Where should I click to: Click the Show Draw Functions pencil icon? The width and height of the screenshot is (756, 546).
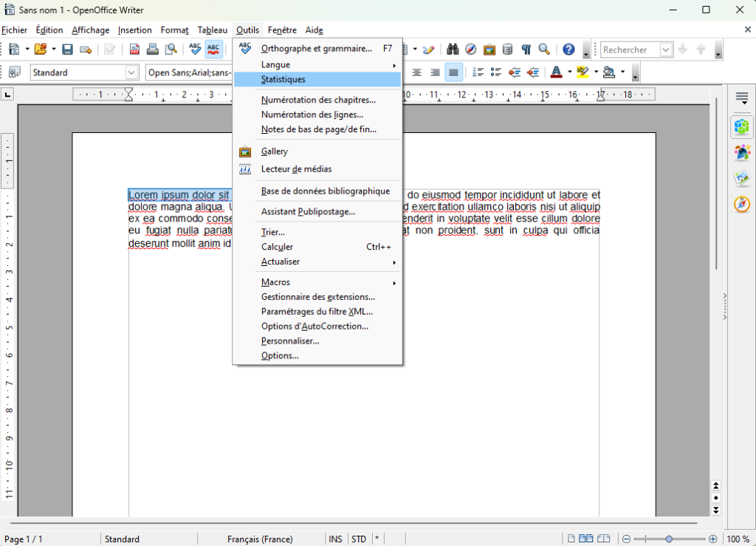(428, 50)
